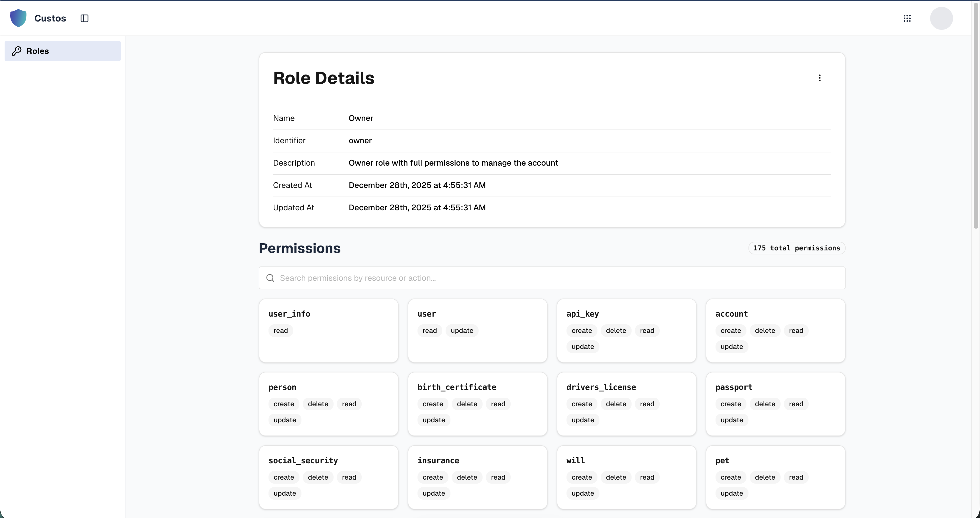Screen dimensions: 980x518
Task: Click the vertical page scrollbar
Action: [x=975, y=114]
